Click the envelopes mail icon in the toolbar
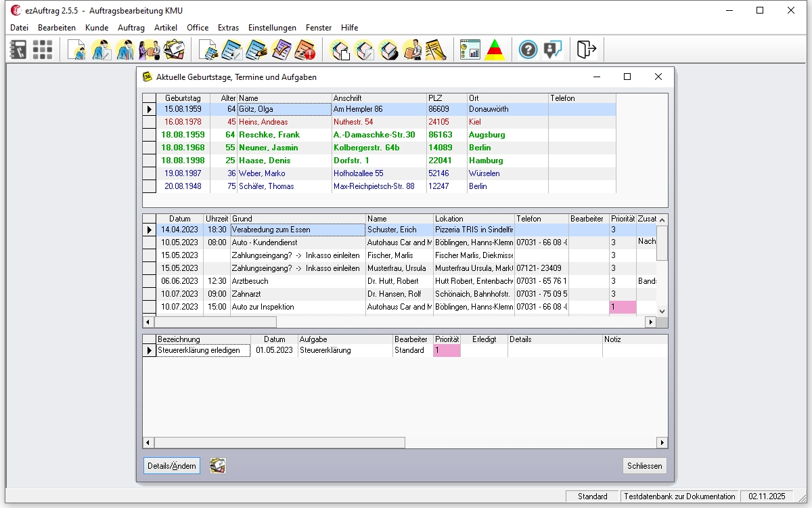This screenshot has height=508, width=812. 174,49
